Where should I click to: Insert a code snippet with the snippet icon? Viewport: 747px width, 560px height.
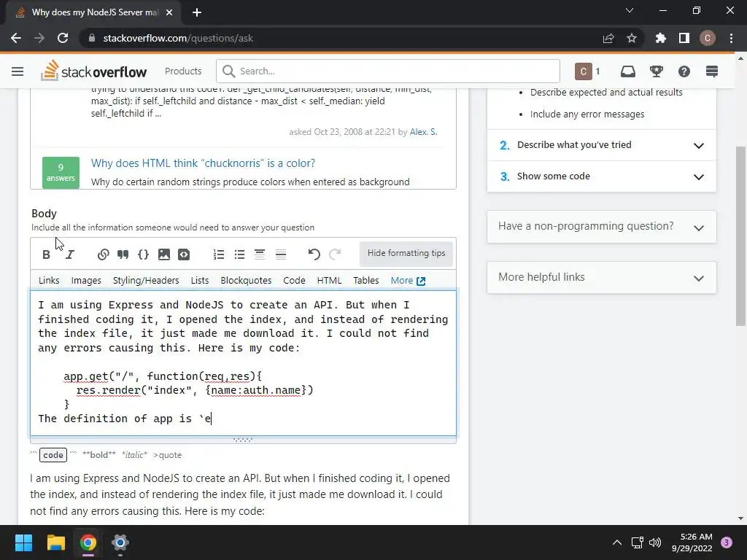pos(184,254)
